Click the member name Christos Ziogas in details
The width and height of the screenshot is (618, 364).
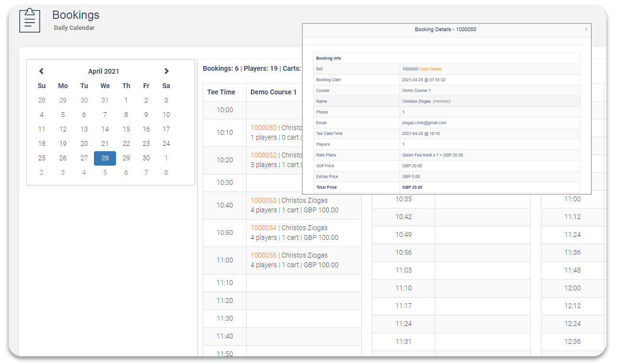[416, 101]
